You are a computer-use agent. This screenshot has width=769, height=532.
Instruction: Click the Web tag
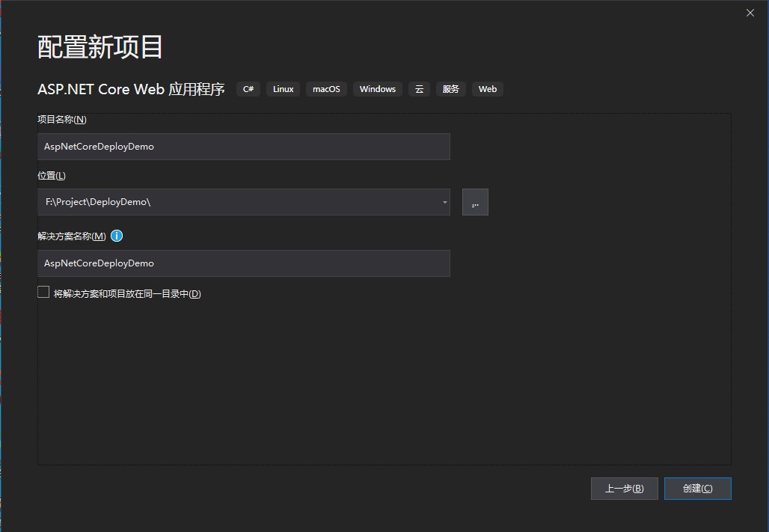pyautogui.click(x=488, y=89)
